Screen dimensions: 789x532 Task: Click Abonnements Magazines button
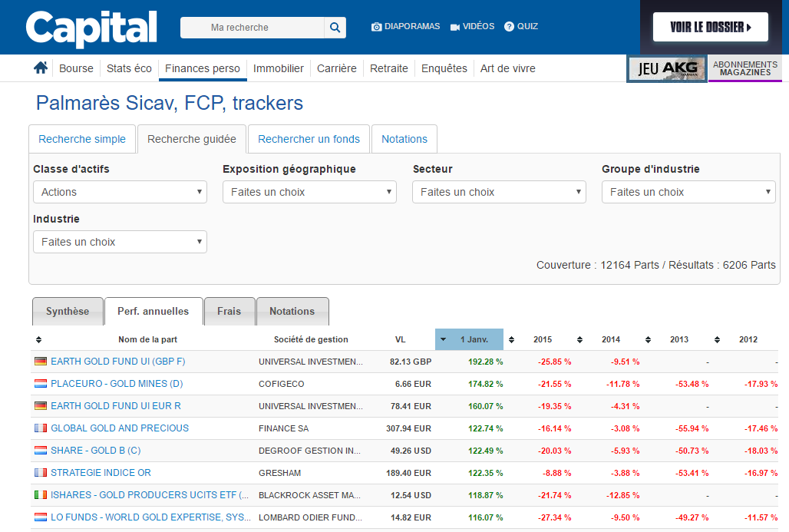tap(745, 68)
